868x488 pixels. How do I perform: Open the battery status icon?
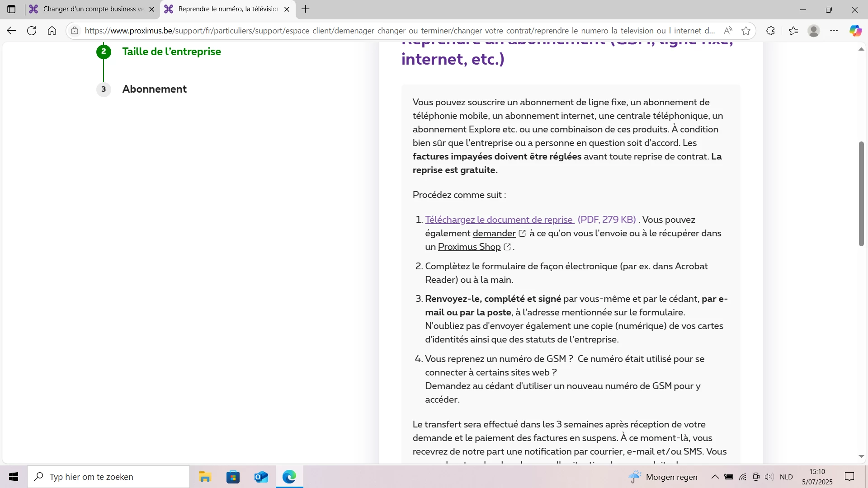(729, 477)
